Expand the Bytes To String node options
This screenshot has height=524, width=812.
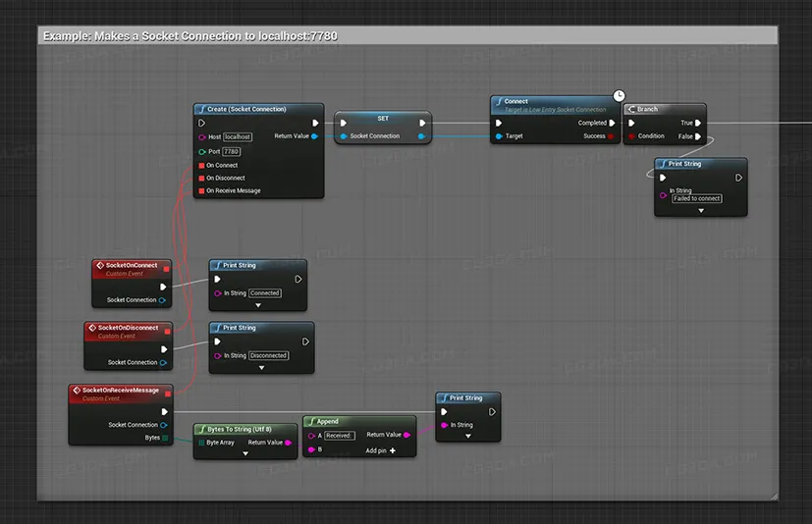245,454
